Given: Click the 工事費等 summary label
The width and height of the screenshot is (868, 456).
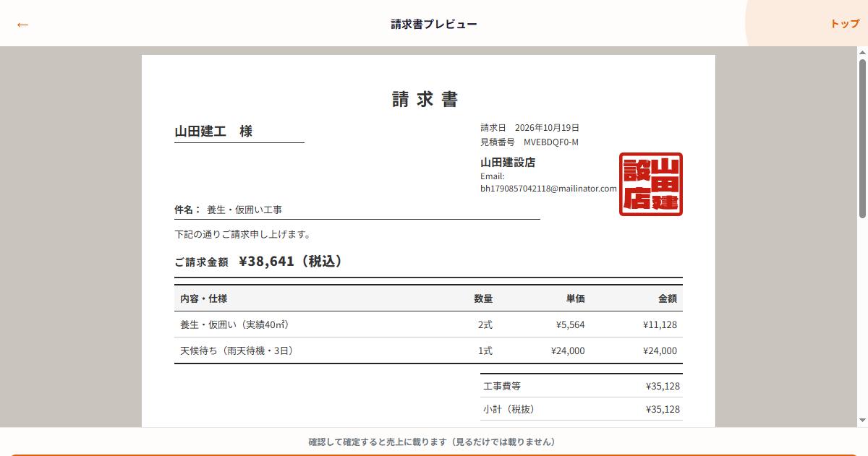Looking at the screenshot, I should (x=502, y=387).
